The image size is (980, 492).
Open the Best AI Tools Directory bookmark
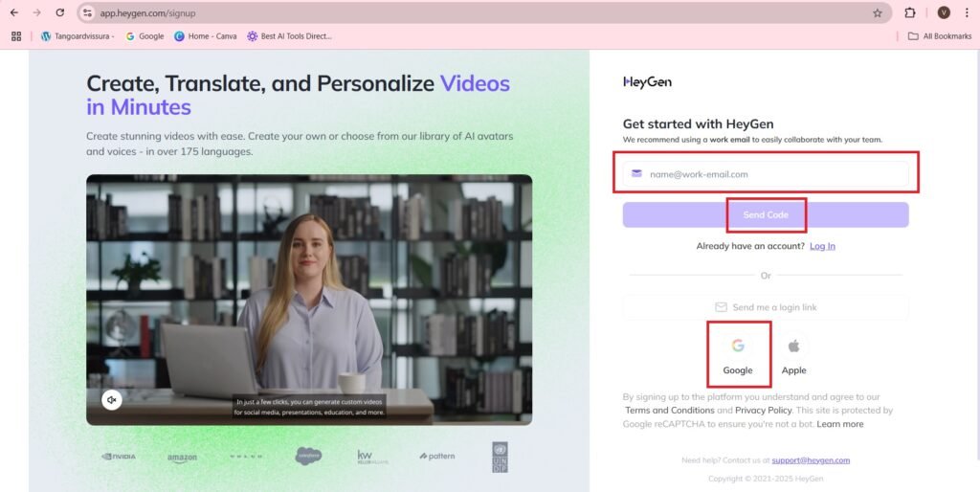289,36
